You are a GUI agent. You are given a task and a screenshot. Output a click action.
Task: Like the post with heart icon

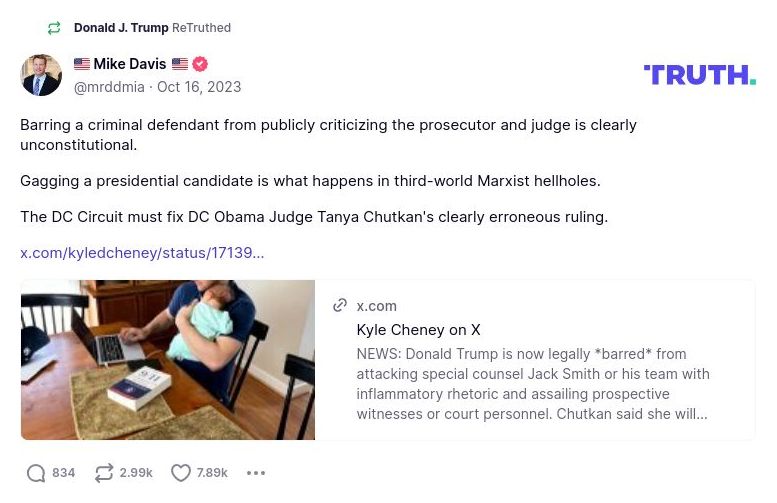[180, 473]
